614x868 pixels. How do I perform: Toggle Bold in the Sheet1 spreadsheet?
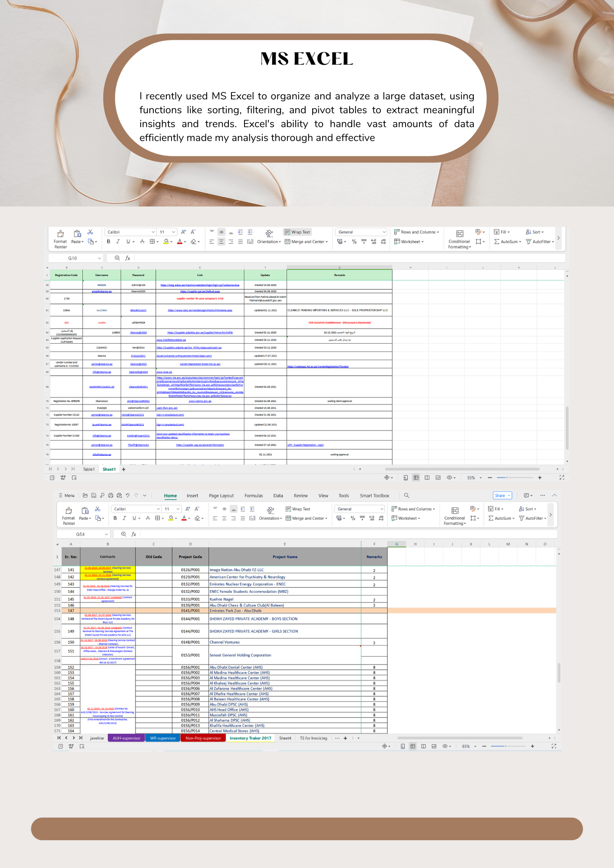point(109,242)
